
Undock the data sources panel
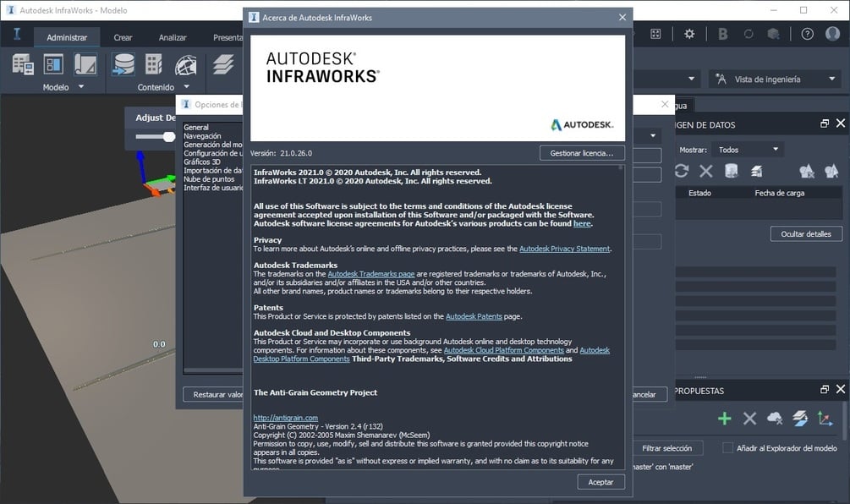coord(825,124)
